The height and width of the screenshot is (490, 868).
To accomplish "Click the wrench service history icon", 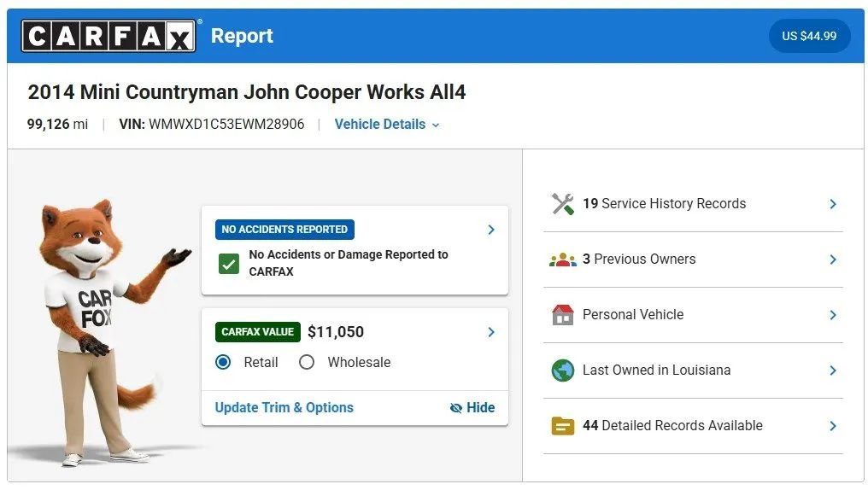I will coord(562,204).
